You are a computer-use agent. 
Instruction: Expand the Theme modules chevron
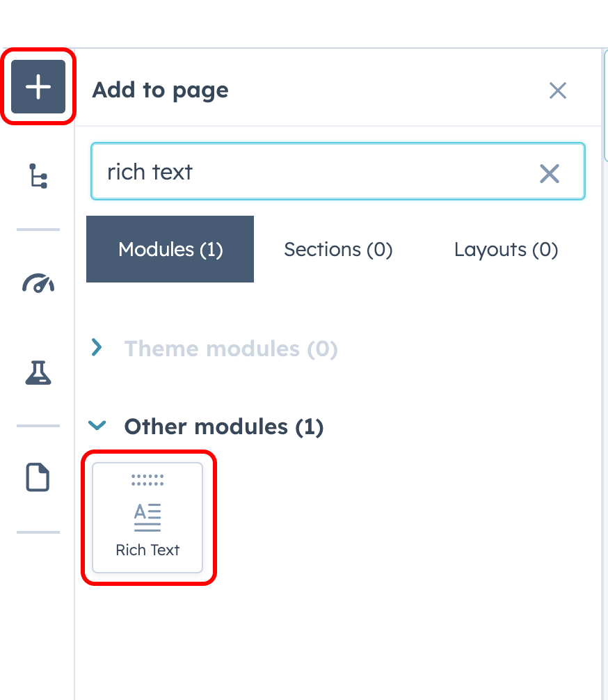(x=97, y=347)
